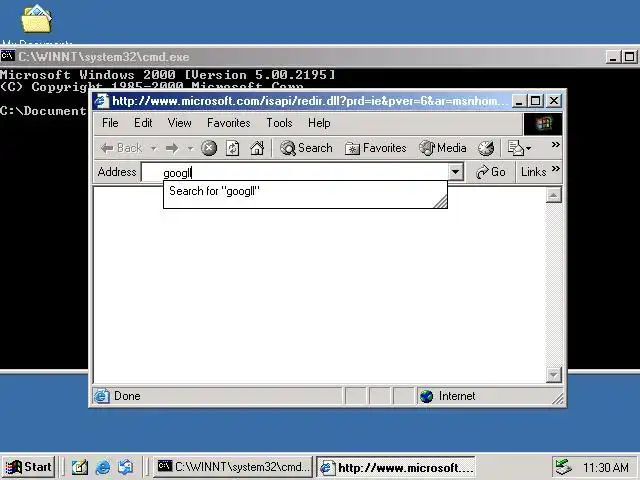Click the 11:30 AM clock
The image size is (640, 480).
[605, 467]
